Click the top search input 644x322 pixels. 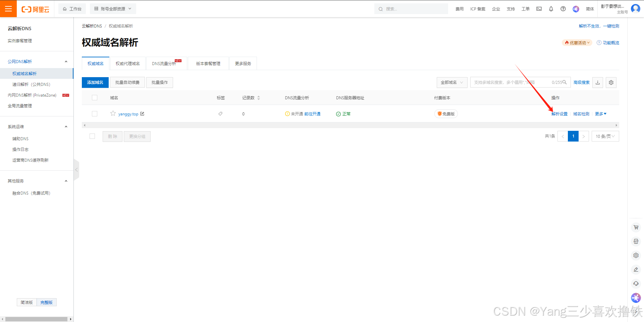411,9
